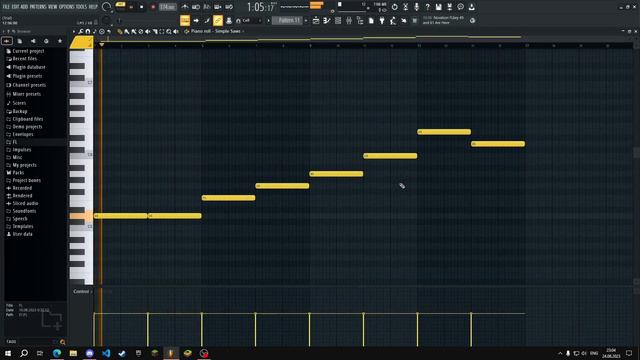This screenshot has height=360, width=640.
Task: Click the time display 1:05:17
Action: click(x=261, y=7)
